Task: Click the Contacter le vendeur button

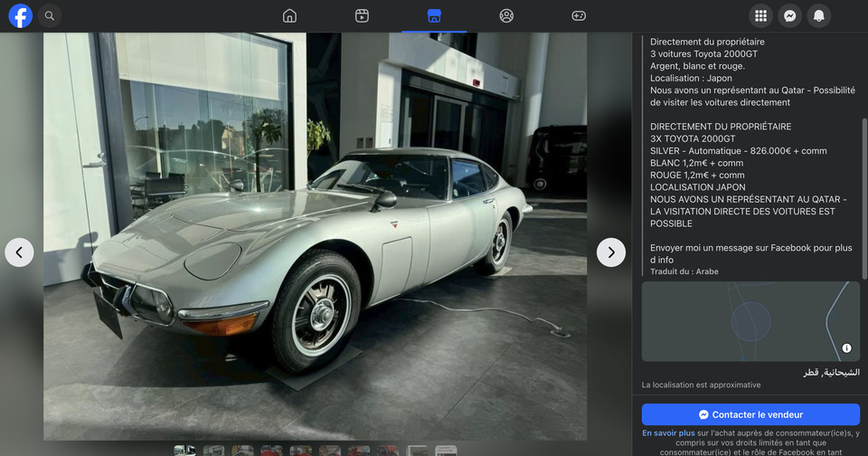Action: (750, 414)
